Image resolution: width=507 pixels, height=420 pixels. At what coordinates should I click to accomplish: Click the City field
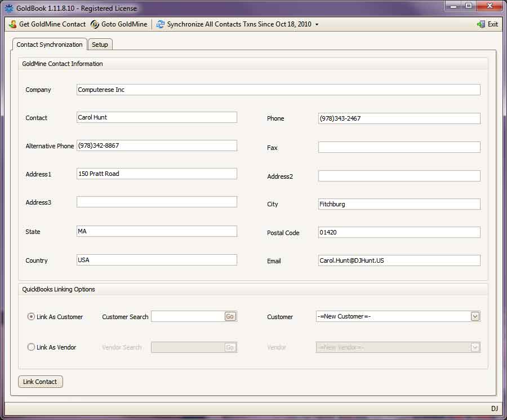pyautogui.click(x=399, y=204)
